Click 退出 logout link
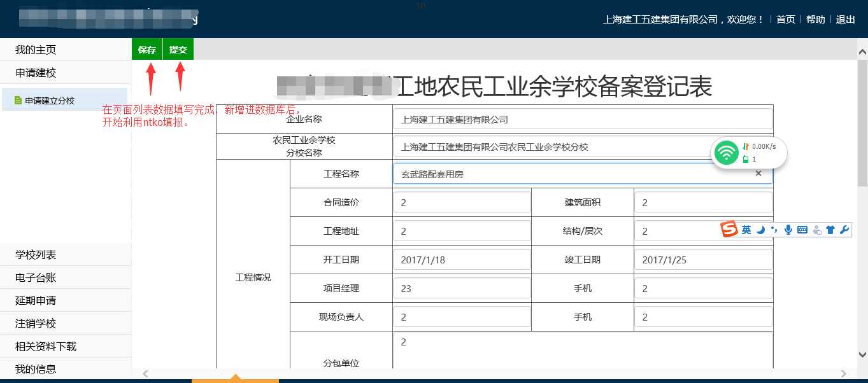The height and width of the screenshot is (383, 868). tap(846, 20)
